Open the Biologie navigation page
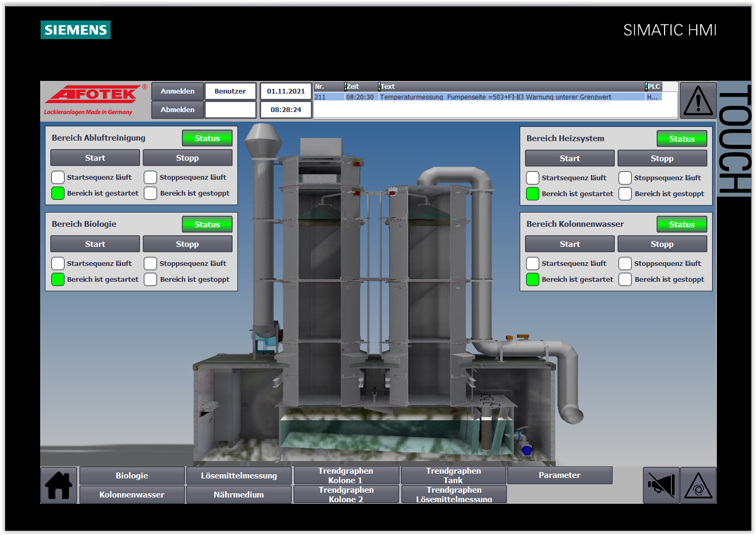 [132, 476]
